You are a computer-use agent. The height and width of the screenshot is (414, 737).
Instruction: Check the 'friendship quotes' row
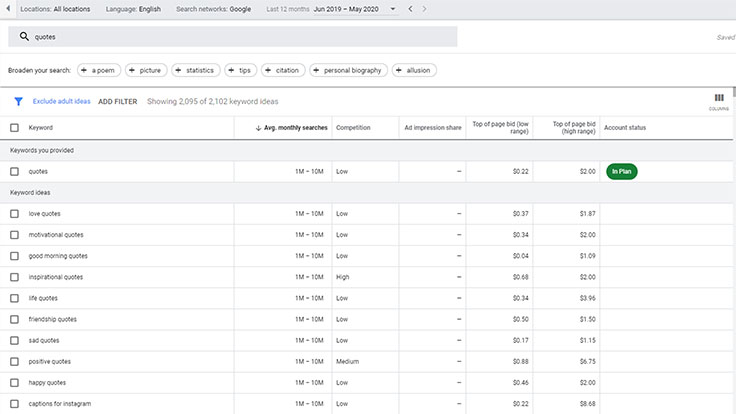click(x=15, y=320)
